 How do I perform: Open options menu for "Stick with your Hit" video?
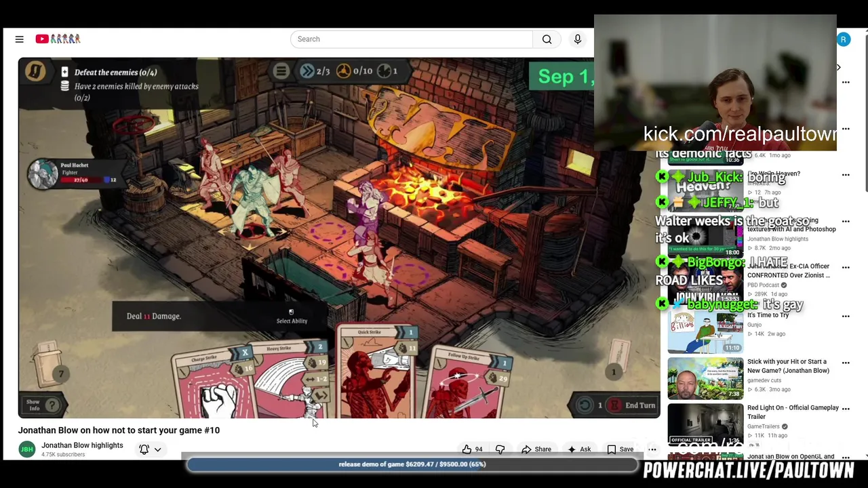pyautogui.click(x=846, y=363)
